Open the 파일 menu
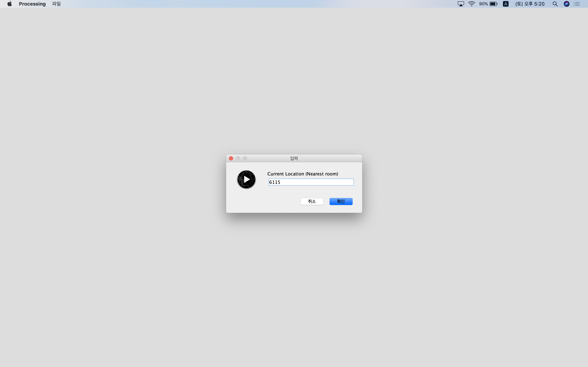 click(x=56, y=4)
